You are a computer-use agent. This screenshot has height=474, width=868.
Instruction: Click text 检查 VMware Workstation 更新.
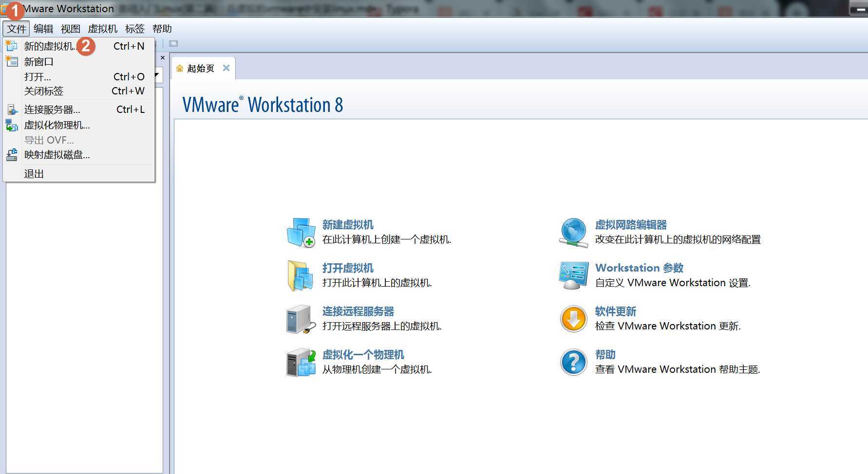pyautogui.click(x=668, y=326)
